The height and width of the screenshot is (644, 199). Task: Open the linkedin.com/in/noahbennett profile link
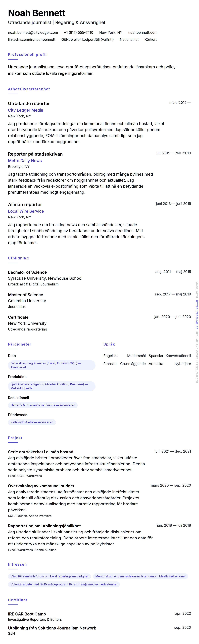coord(32,40)
